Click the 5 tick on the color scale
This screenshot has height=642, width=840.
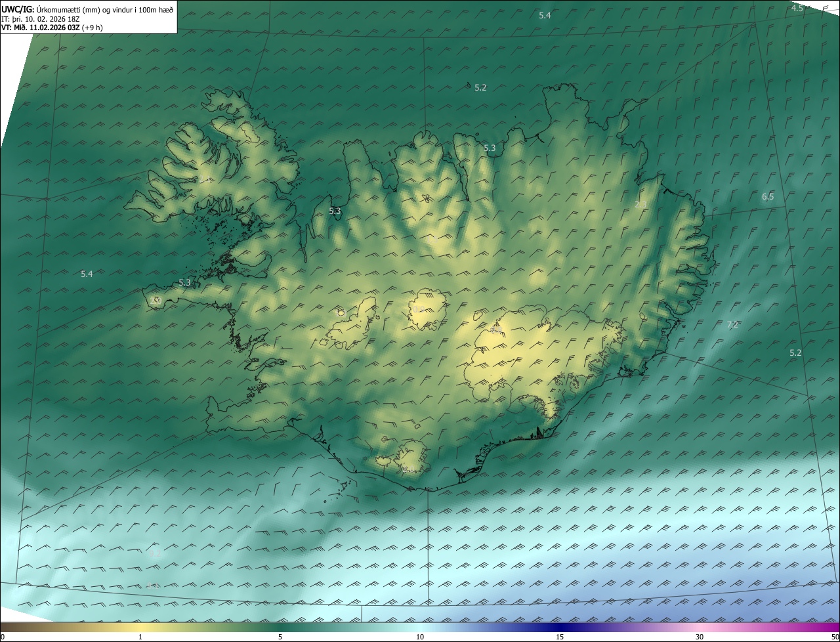point(280,637)
